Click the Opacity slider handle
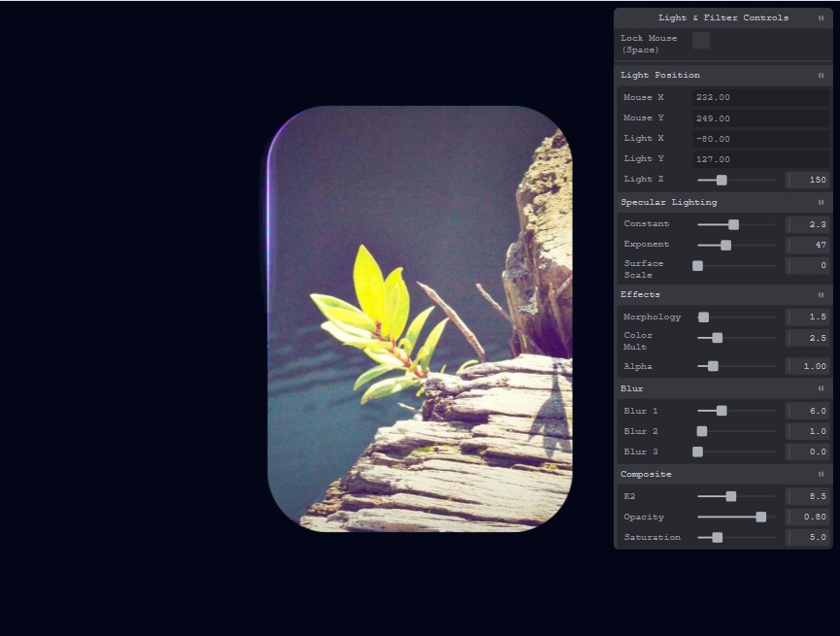The width and height of the screenshot is (840, 636). click(761, 517)
